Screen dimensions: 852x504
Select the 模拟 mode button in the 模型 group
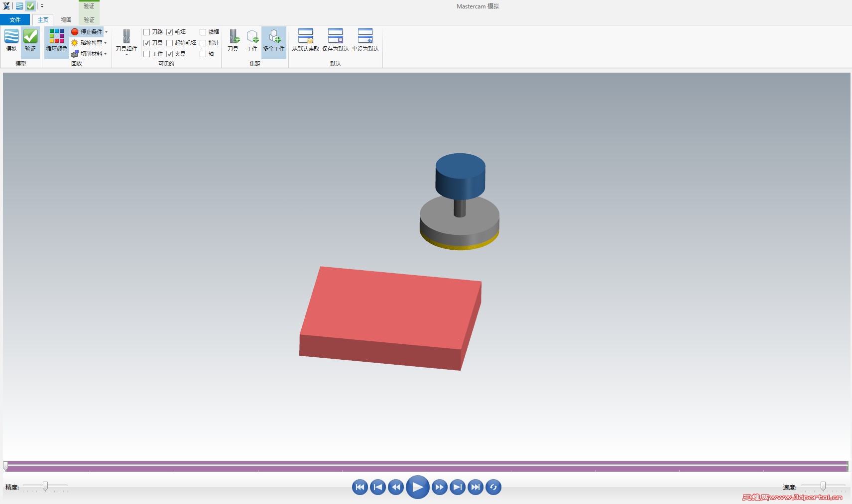coord(11,40)
